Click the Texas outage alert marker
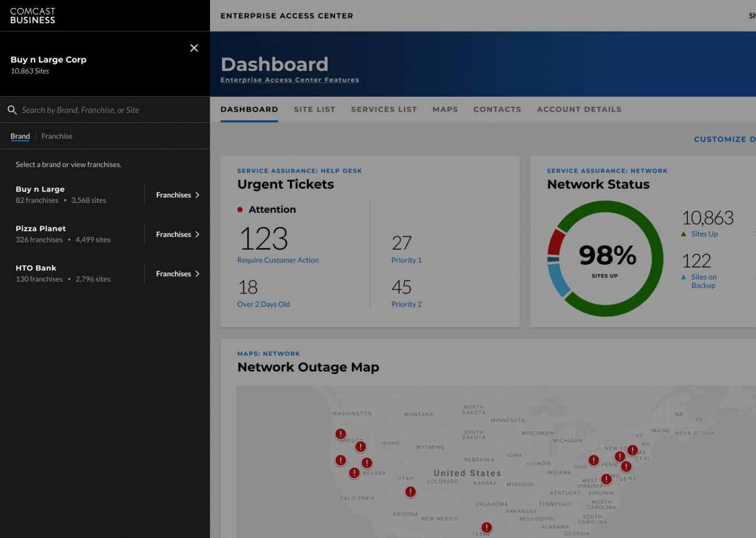This screenshot has height=538, width=756. [486, 527]
